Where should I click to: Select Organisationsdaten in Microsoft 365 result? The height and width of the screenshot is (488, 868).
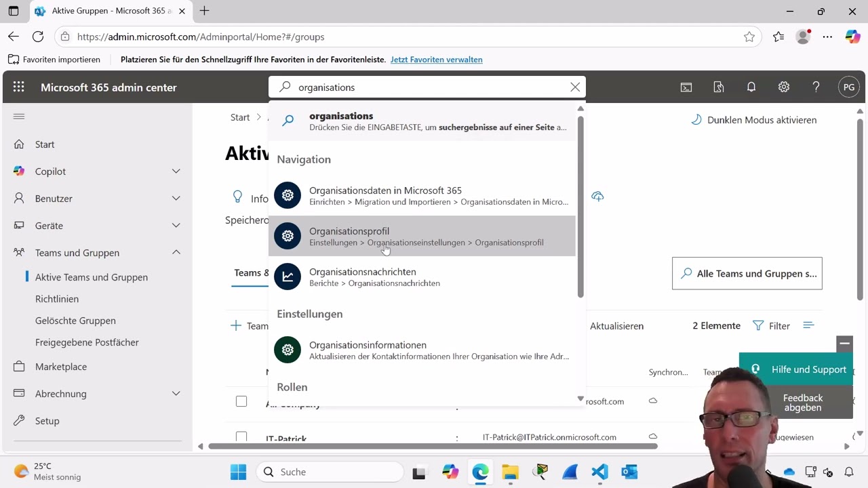tap(422, 196)
